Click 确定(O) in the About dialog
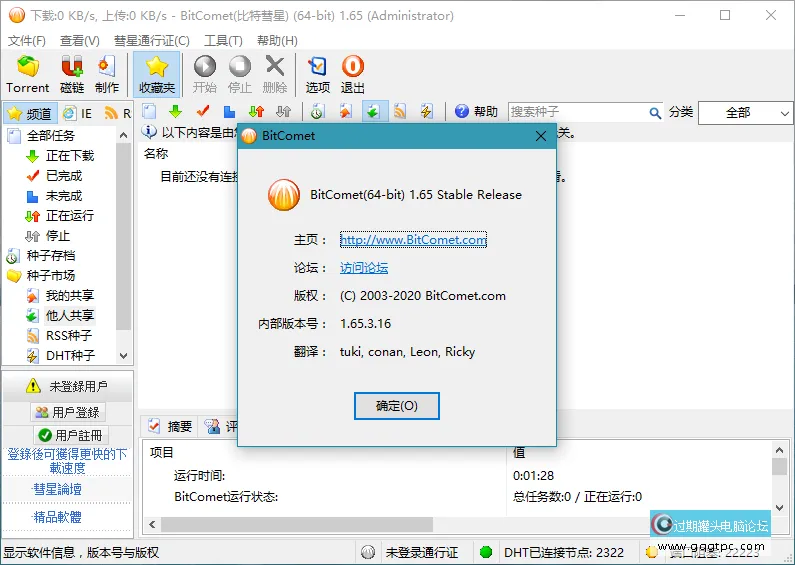795x565 pixels. 396,406
